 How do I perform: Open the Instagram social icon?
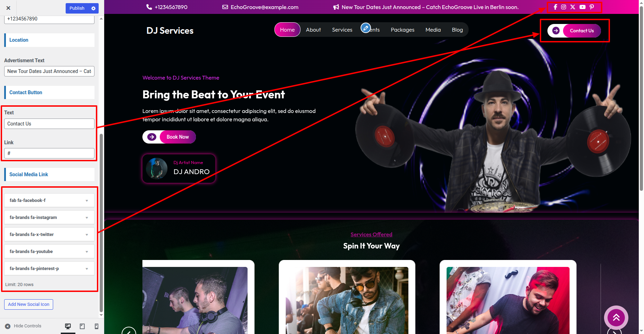(563, 7)
